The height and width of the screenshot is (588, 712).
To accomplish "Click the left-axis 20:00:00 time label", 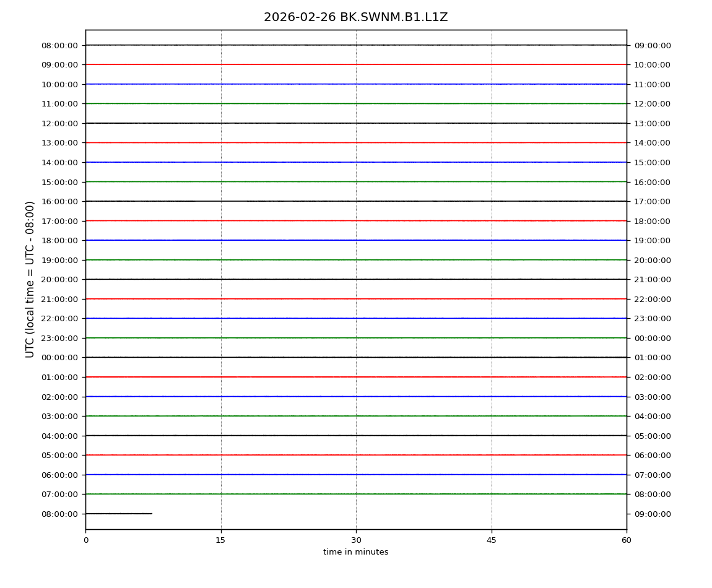I will (60, 279).
